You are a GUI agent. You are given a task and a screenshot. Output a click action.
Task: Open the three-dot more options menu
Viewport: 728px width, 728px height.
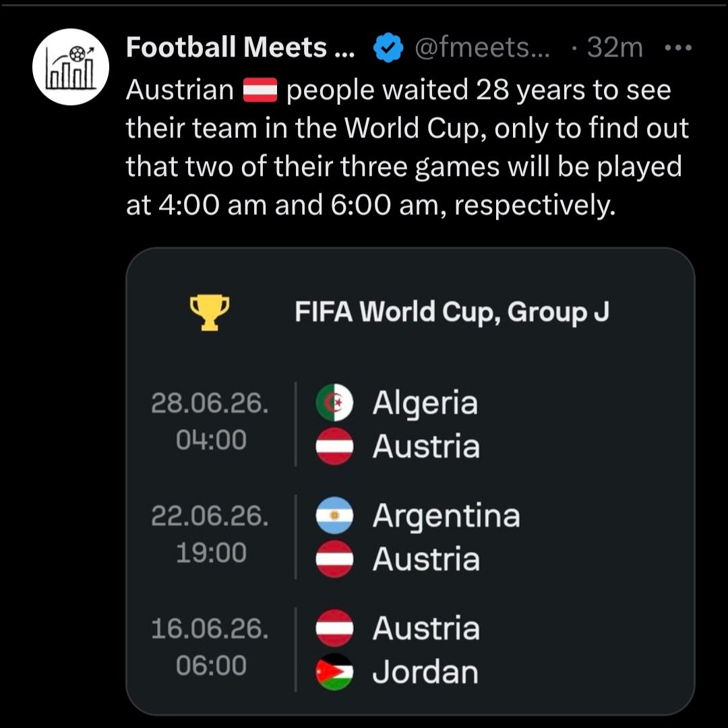(677, 49)
